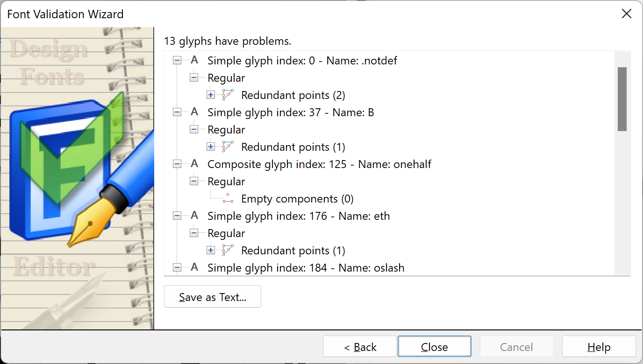Click the glyph icon beside eth entry
The image size is (643, 364).
coord(194,216)
